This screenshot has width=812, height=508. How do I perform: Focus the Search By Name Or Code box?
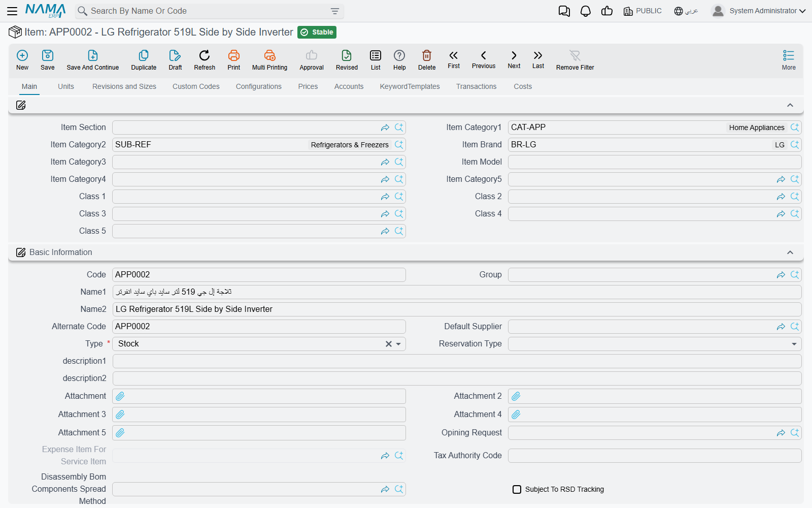pos(209,11)
